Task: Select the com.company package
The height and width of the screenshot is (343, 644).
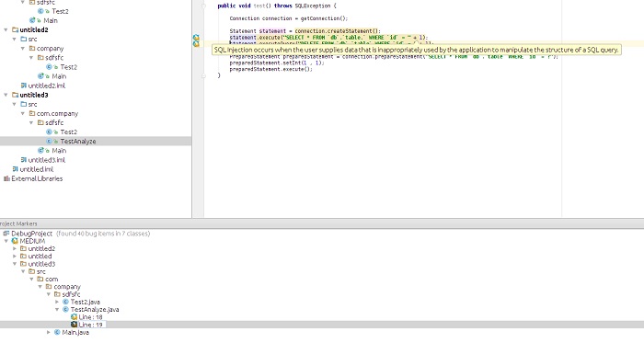Action: pos(57,113)
